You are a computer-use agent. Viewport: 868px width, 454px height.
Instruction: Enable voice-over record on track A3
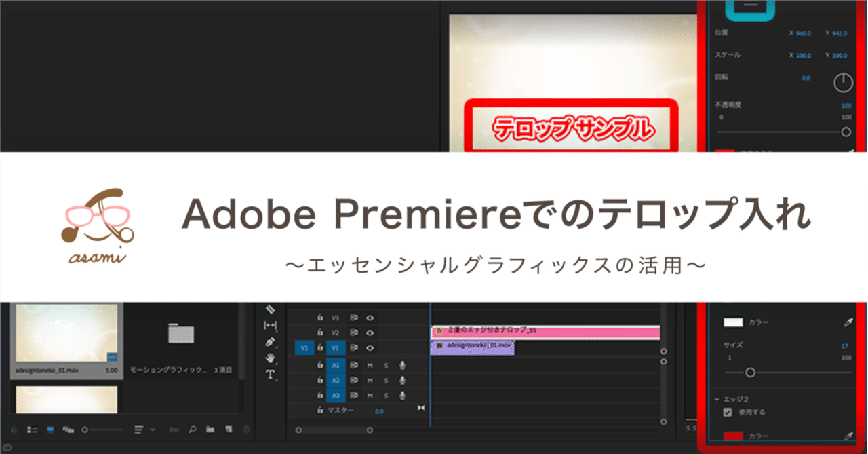tap(403, 395)
